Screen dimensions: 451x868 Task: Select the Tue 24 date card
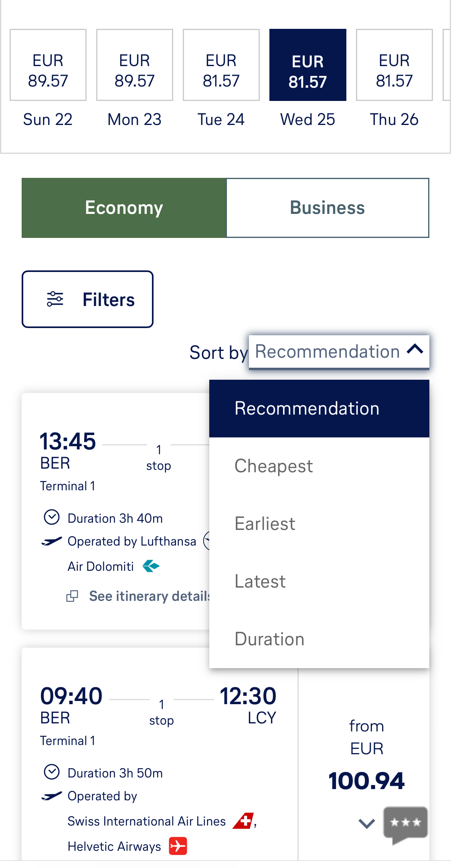tap(221, 65)
